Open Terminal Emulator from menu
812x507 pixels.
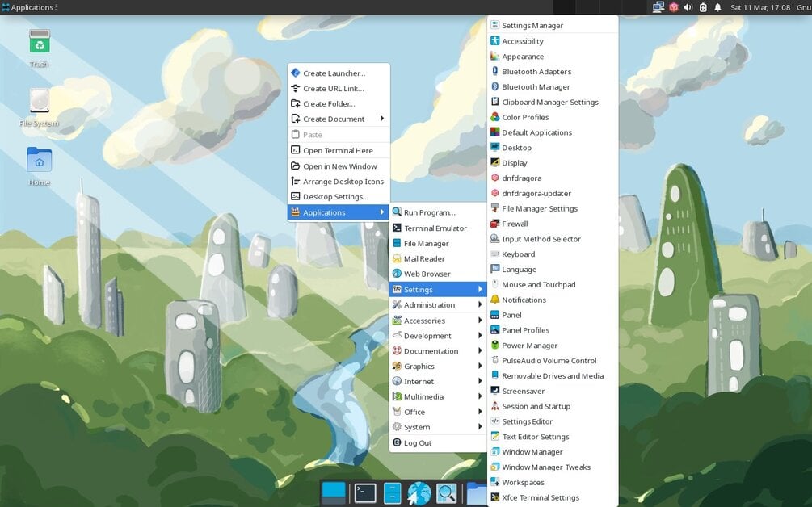pos(438,228)
